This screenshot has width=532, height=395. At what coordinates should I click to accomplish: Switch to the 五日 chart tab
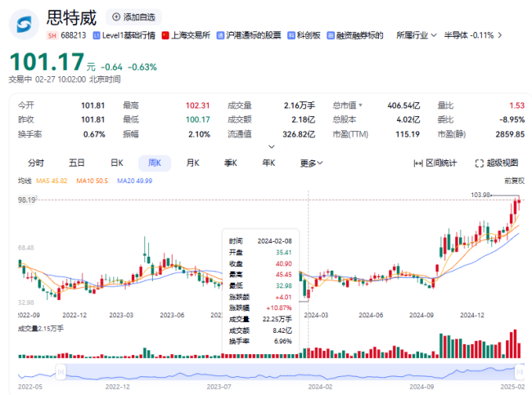tap(77, 163)
